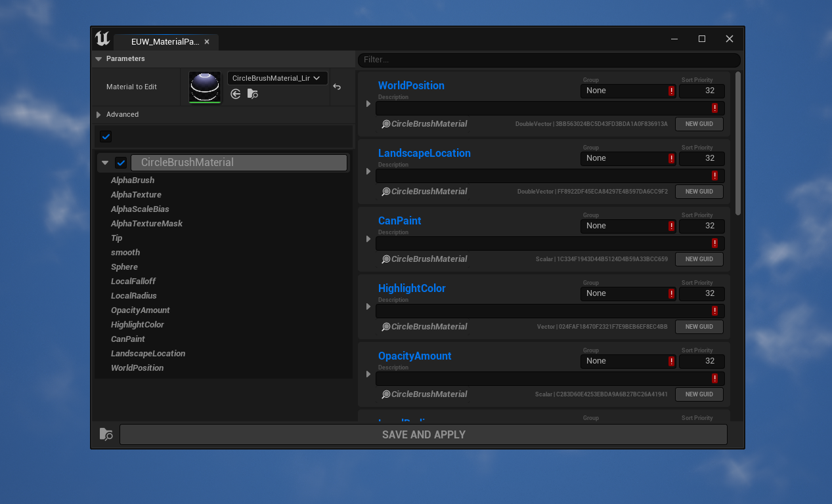The height and width of the screenshot is (504, 832).
Task: Click the Unreal Engine logo in the title bar
Action: tap(102, 39)
